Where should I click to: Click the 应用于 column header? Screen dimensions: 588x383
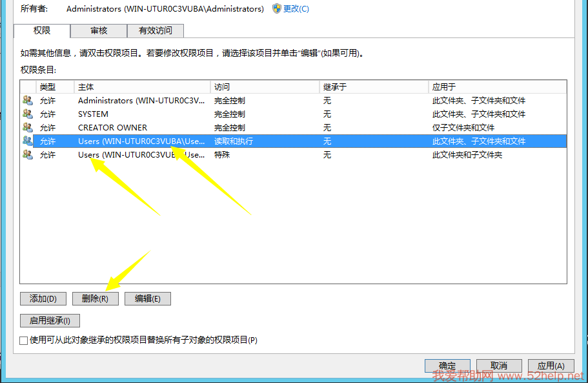tap(497, 87)
